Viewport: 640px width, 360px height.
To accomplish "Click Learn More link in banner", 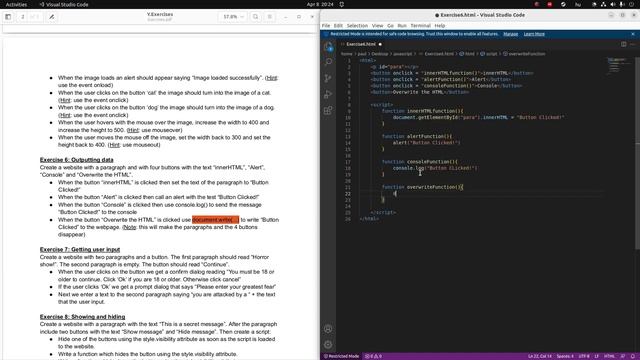I will click(534, 34).
